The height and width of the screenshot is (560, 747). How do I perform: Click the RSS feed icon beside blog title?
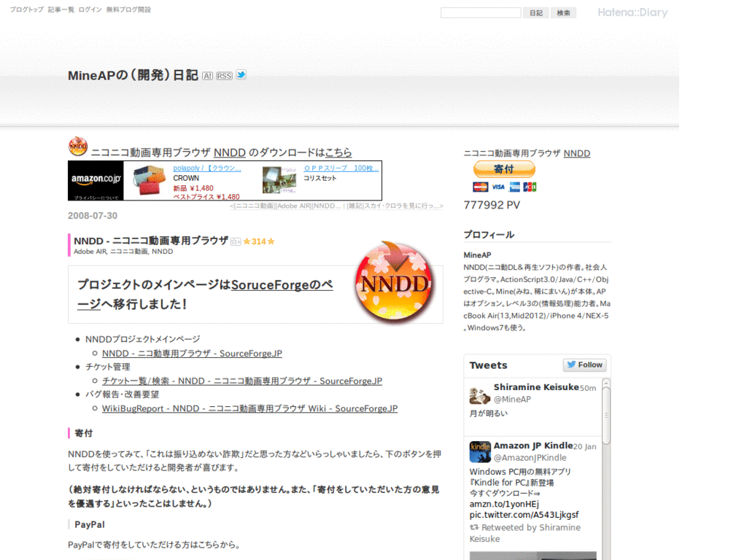pos(225,76)
